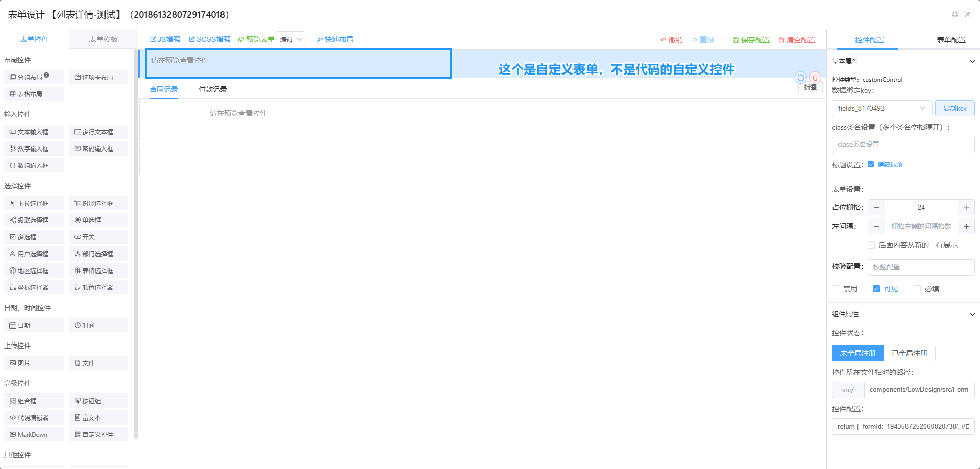Click the Clear Configuration (清空配置) icon
Viewport: 980px width, 469px height.
click(781, 40)
